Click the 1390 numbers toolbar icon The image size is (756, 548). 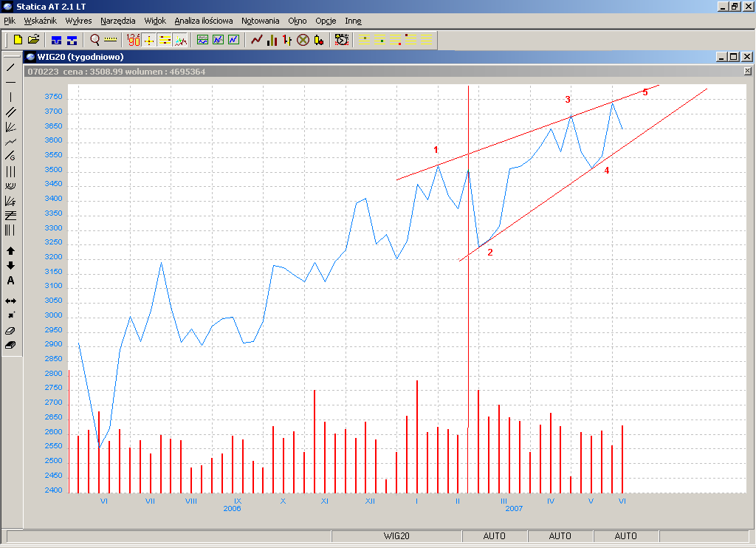tap(134, 40)
